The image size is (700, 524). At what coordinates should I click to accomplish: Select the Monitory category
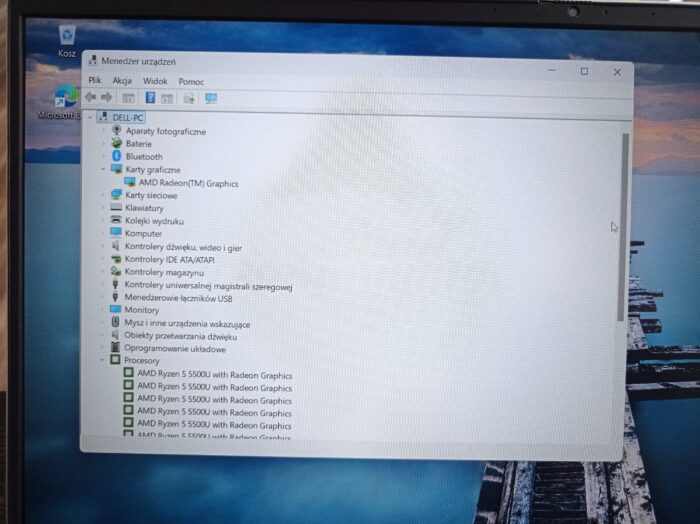click(142, 310)
